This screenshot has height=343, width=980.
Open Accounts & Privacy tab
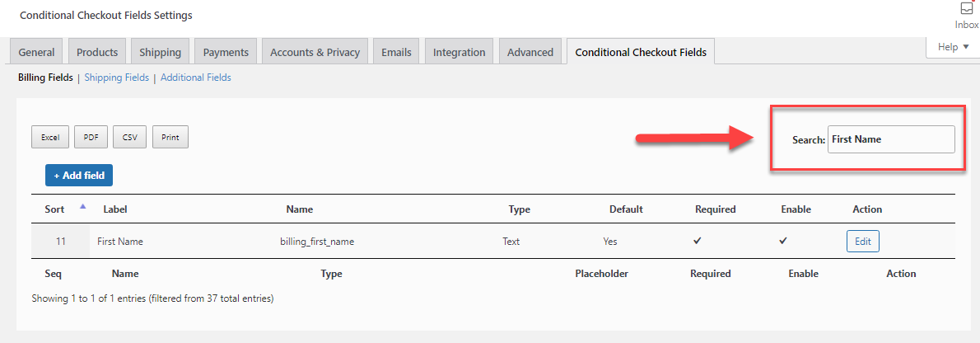(x=315, y=52)
